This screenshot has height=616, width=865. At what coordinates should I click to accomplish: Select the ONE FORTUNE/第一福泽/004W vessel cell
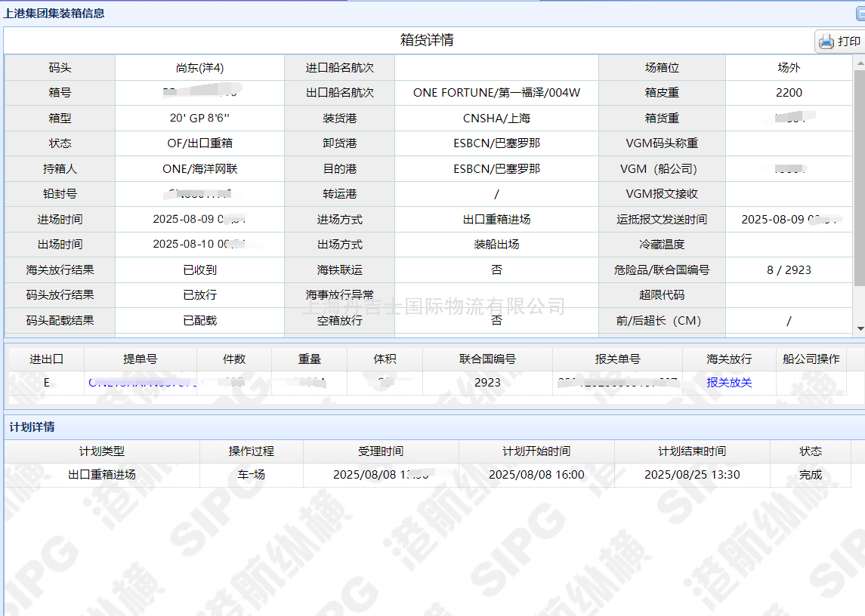pos(496,93)
